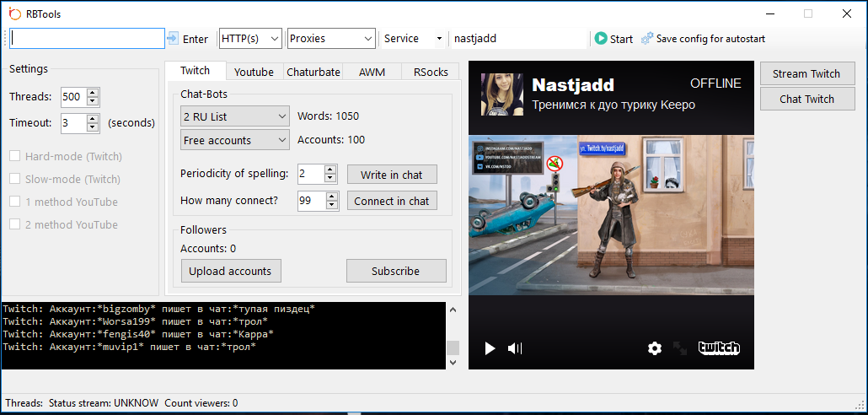The height and width of the screenshot is (415, 868).
Task: Click the Enter arrow icon
Action: (x=173, y=39)
